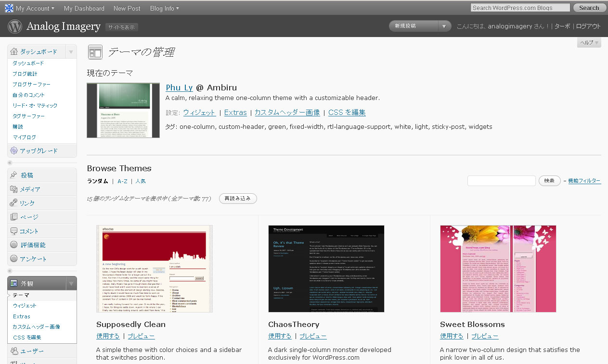Click the アンケート sidebar icon
The image size is (608, 364).
14,259
